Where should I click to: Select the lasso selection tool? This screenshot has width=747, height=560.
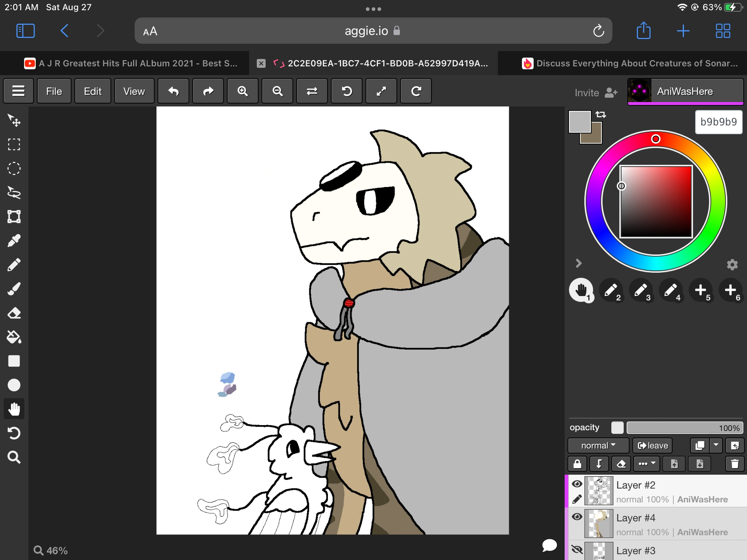14,192
